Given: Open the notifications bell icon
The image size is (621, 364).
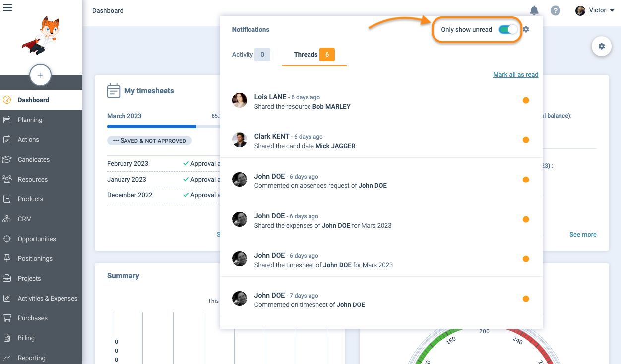Looking at the screenshot, I should (x=534, y=10).
